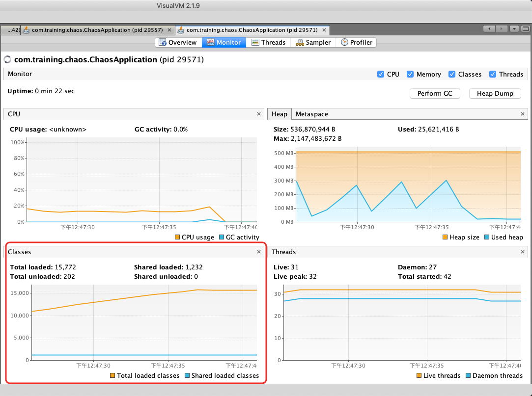
Task: Click Total loaded classes legend swatch
Action: pyautogui.click(x=112, y=375)
